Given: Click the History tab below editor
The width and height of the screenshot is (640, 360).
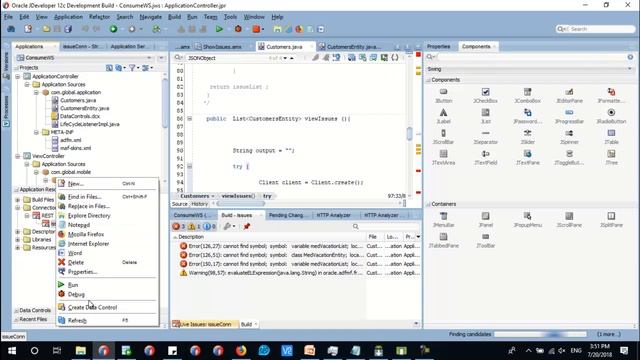Looking at the screenshot, I should pos(200,204).
